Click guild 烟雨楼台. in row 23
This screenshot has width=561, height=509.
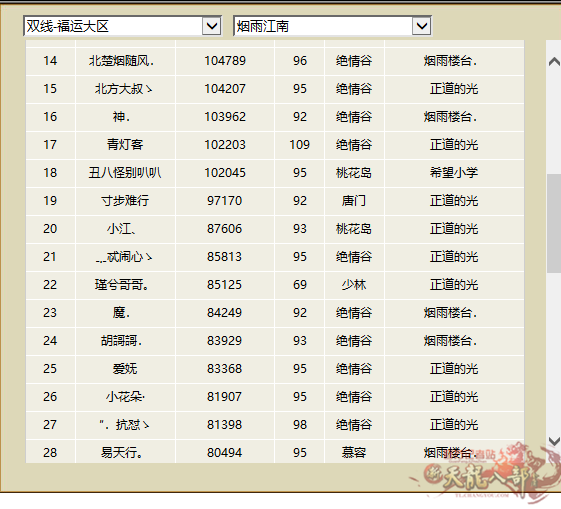click(x=450, y=313)
